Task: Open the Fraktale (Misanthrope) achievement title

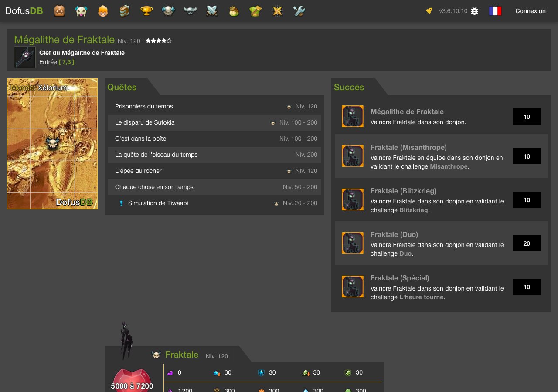Action: tap(408, 147)
